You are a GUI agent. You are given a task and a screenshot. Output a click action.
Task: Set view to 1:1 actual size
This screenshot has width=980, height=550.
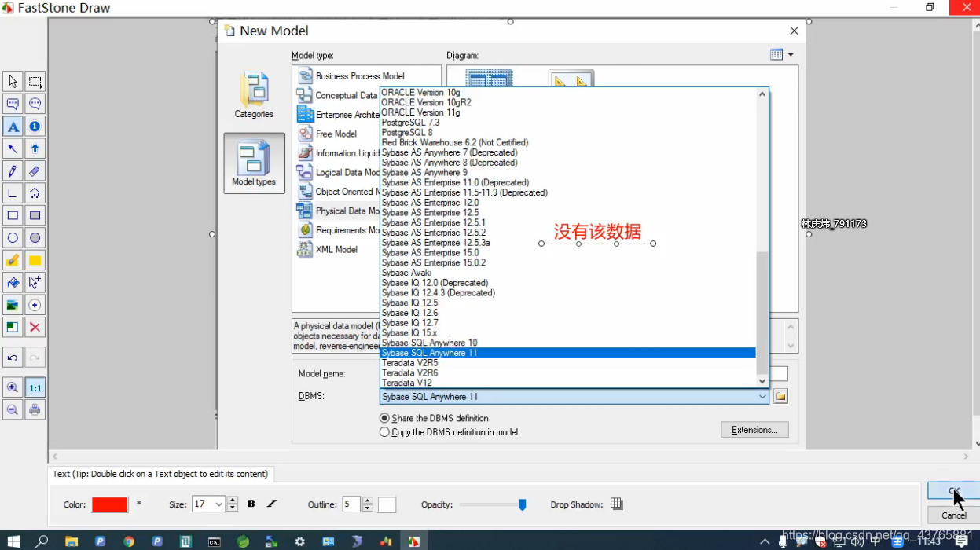(35, 387)
